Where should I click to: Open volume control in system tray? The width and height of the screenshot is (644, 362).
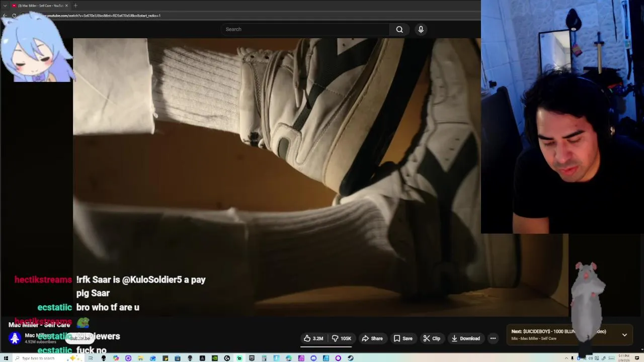pyautogui.click(x=591, y=358)
